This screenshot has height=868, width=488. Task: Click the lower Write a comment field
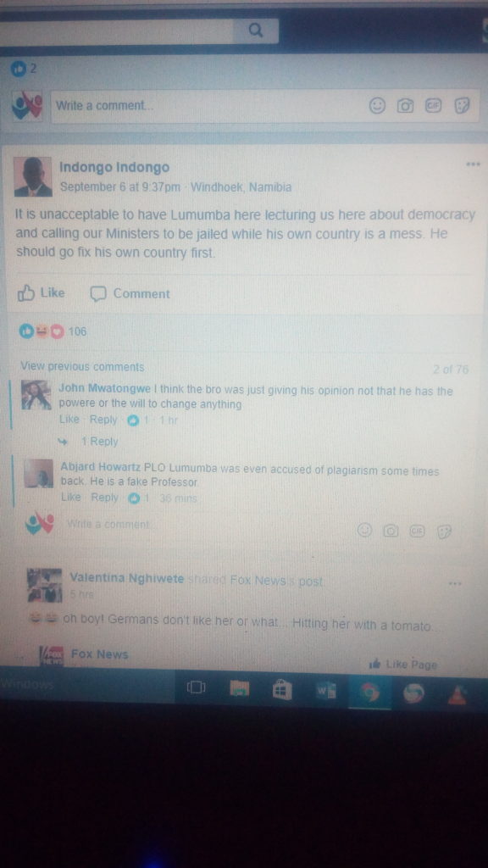pyautogui.click(x=210, y=524)
